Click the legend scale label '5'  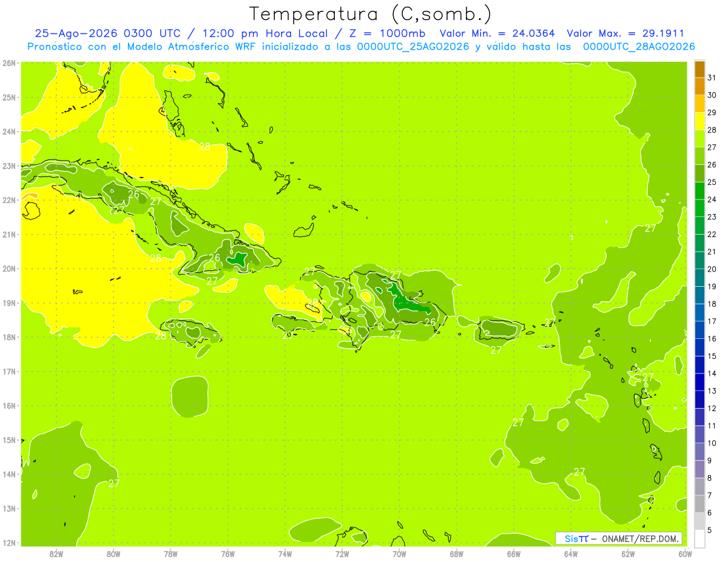[x=710, y=530]
